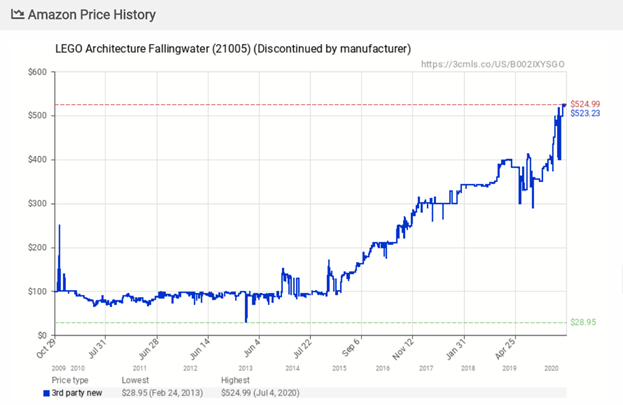Select the Sep 6 date on x-axis
Screen dimensions: 623x405
(x=348, y=351)
